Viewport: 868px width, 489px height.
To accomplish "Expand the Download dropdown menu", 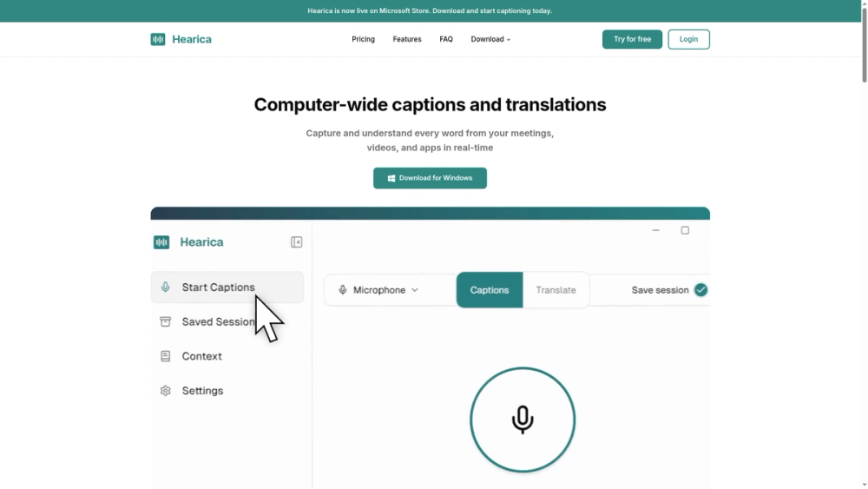I will pyautogui.click(x=490, y=39).
